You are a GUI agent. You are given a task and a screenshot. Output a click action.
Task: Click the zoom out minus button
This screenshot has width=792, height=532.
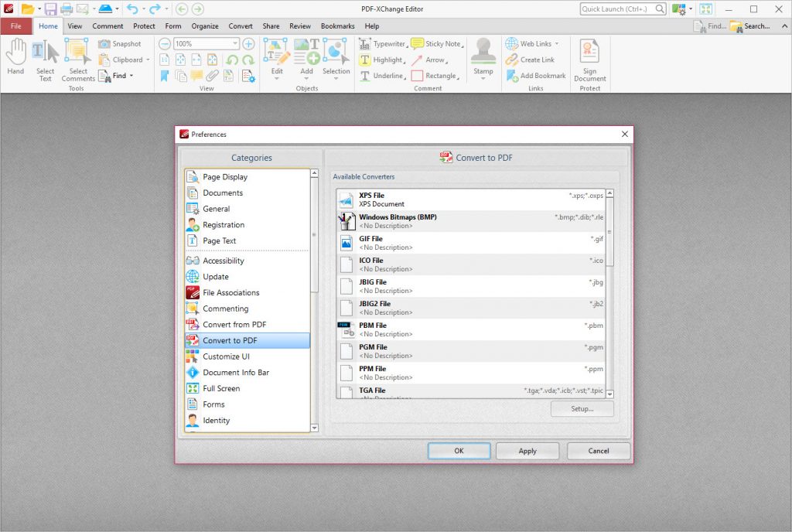coord(164,44)
